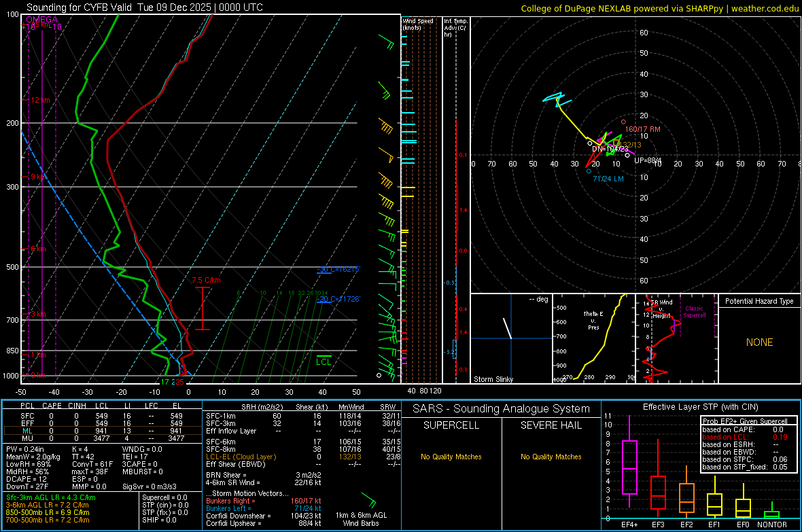
Task: Click the Prob EF2+ Given Supercell heading
Action: 745,421
